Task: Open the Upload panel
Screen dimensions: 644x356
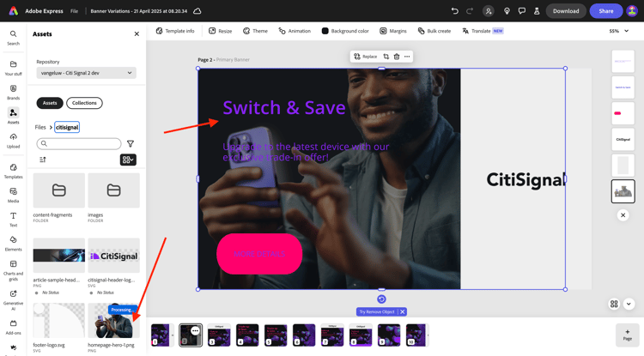Action: (x=13, y=141)
